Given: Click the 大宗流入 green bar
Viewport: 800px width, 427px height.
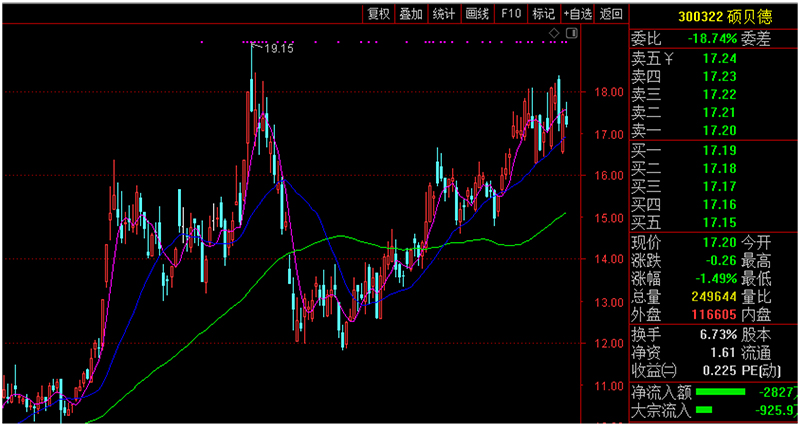Looking at the screenshot, I should pyautogui.click(x=704, y=410).
